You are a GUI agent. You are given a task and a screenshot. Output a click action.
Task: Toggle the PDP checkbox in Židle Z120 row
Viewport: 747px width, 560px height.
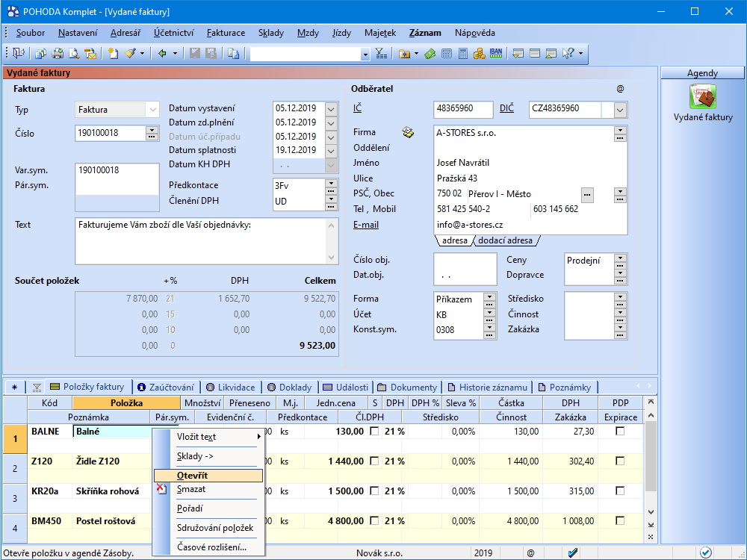click(620, 461)
